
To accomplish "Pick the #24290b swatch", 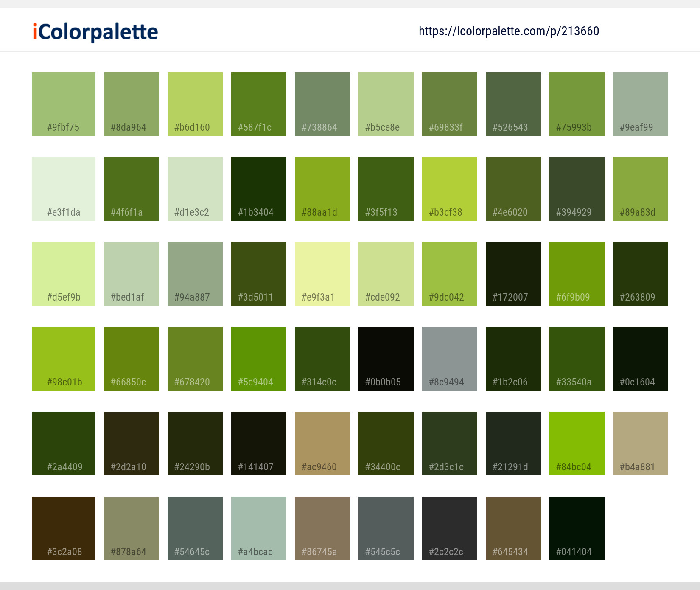I will pos(195,444).
